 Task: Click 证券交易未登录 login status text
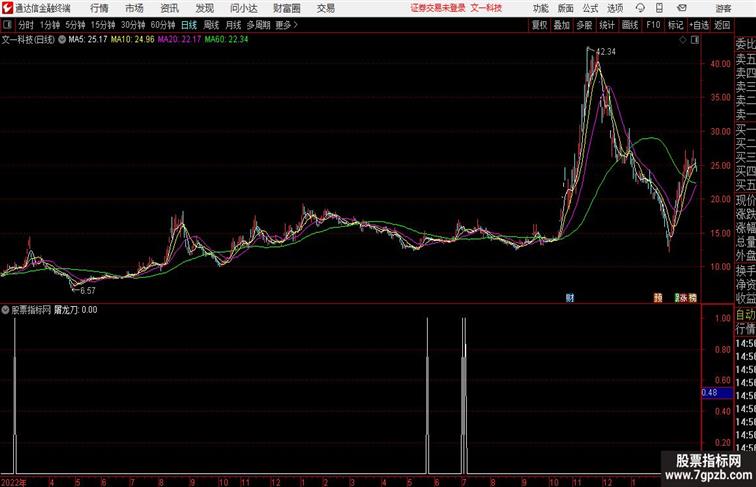pos(438,8)
